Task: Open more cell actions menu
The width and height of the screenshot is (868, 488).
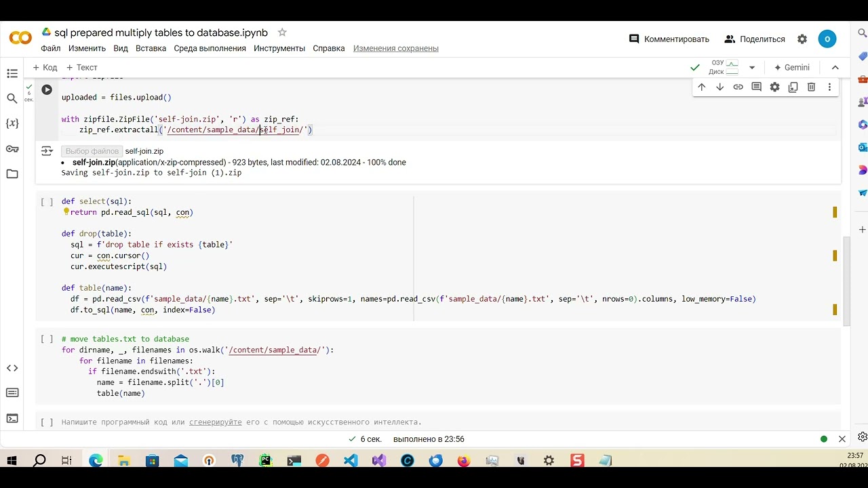Action: 830,87
